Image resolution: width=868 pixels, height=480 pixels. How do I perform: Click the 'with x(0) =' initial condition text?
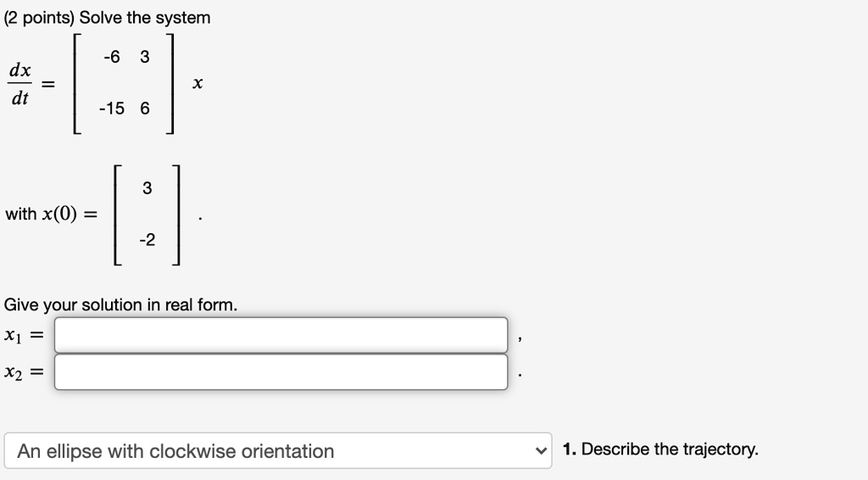pos(50,214)
